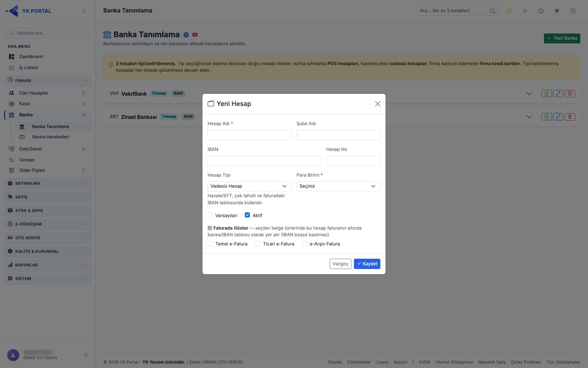This screenshot has width=588, height=368.
Task: Click the Yeni Banka button
Action: coord(562,38)
